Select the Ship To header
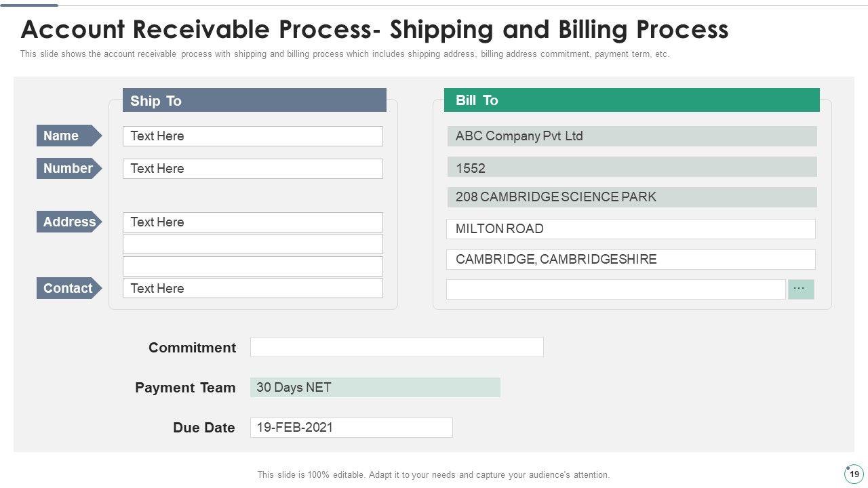Image resolution: width=868 pixels, height=488 pixels. coord(254,100)
